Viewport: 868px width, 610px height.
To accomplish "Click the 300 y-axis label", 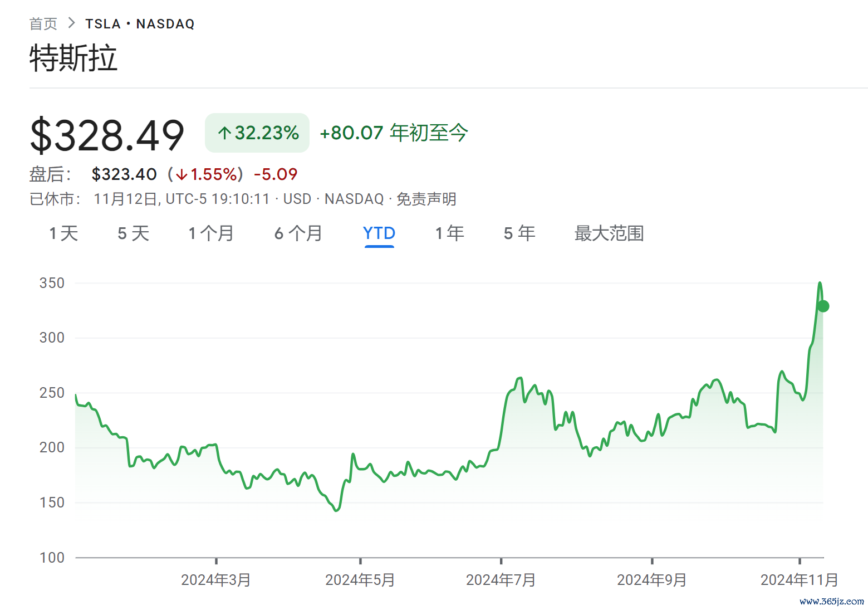I will [52, 338].
